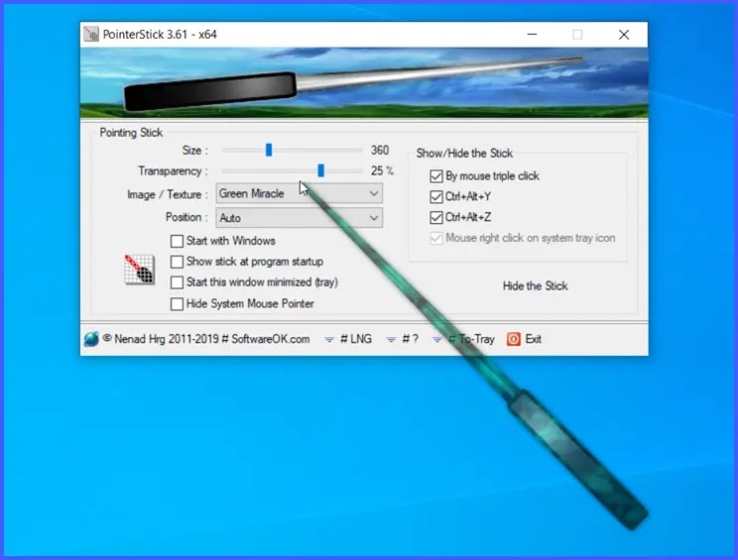This screenshot has width=738, height=560.
Task: Click the pointer stick banner image
Action: point(364,82)
